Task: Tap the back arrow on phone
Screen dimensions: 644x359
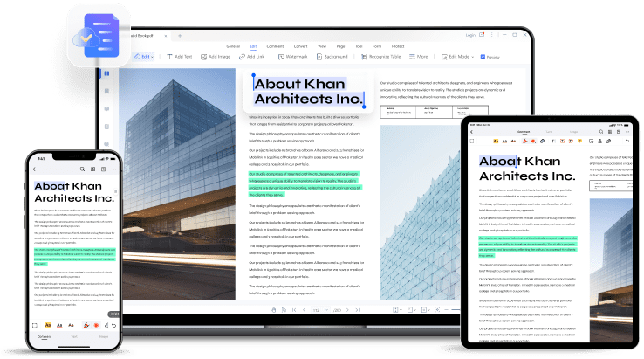Action: click(36, 169)
